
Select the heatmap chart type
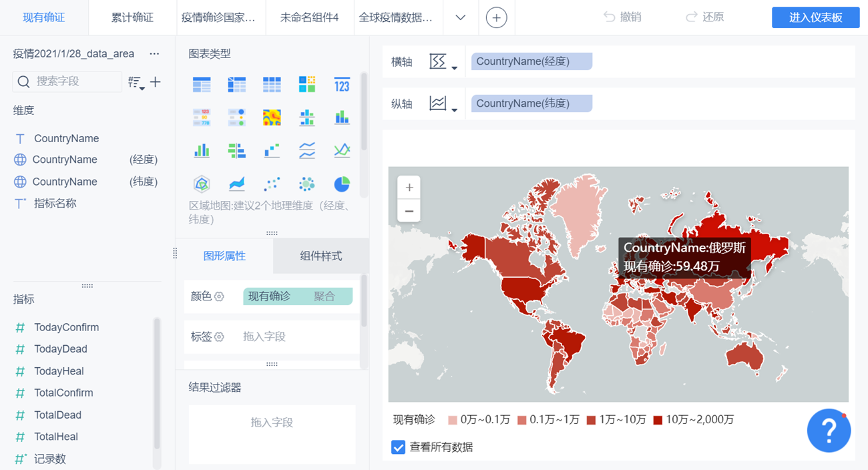(272, 117)
